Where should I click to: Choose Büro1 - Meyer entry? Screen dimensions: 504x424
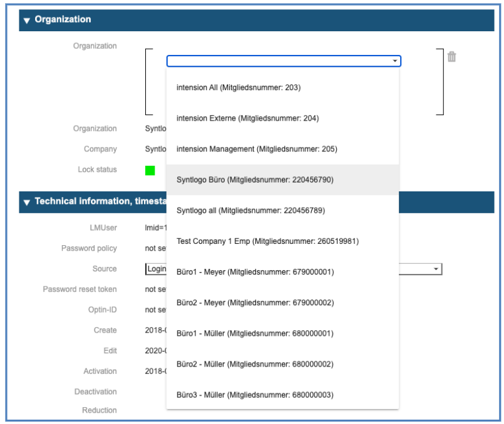(255, 271)
